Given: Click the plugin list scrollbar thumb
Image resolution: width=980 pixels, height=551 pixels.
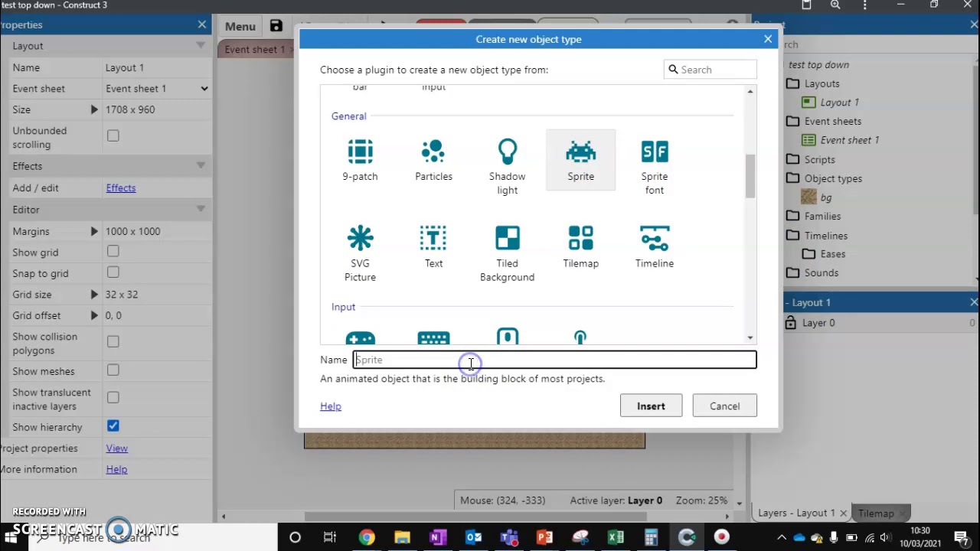Looking at the screenshot, I should (x=750, y=176).
